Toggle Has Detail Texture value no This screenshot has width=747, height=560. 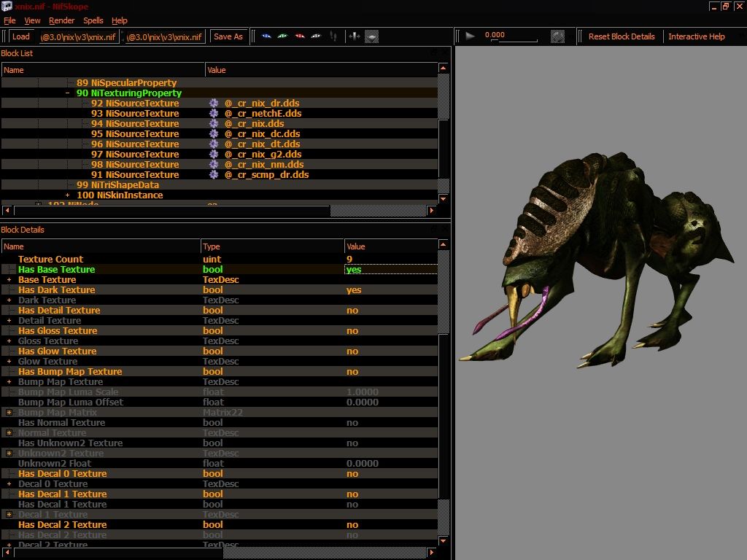pyautogui.click(x=352, y=311)
